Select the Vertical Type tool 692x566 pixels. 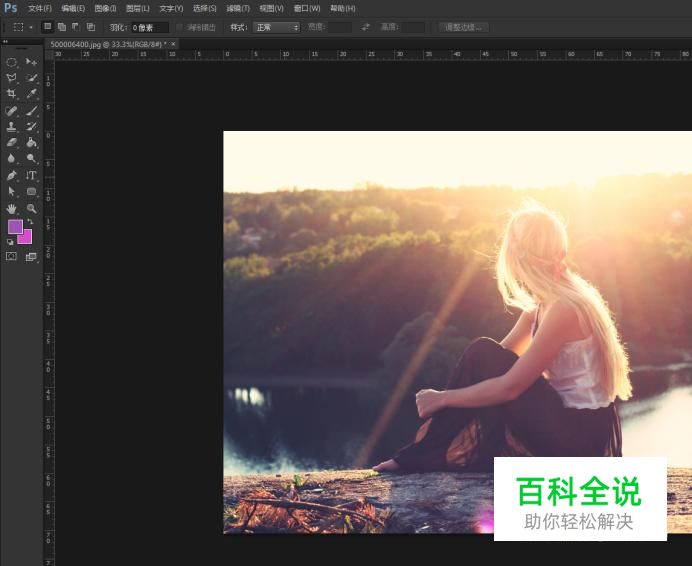(31, 175)
